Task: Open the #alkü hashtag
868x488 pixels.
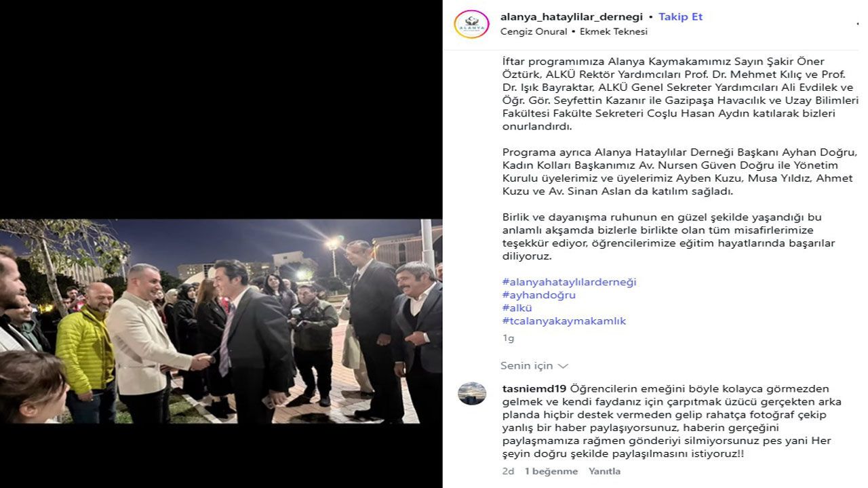Action: pyautogui.click(x=517, y=308)
